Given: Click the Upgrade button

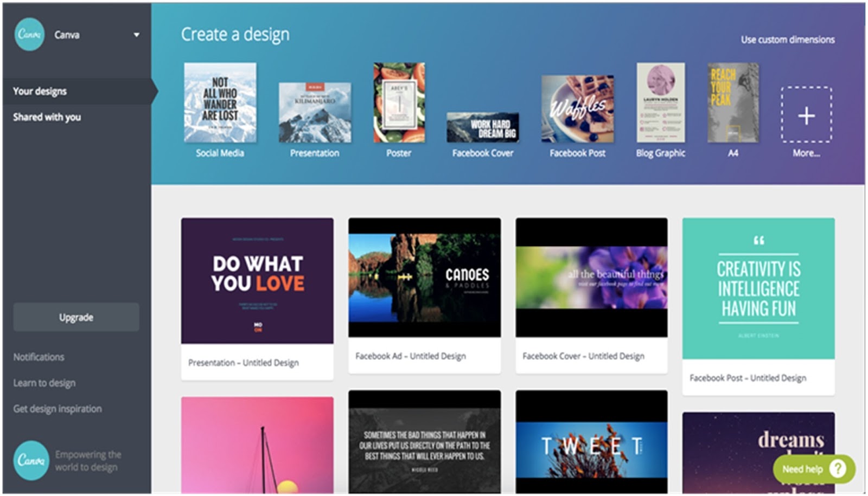Looking at the screenshot, I should point(75,317).
